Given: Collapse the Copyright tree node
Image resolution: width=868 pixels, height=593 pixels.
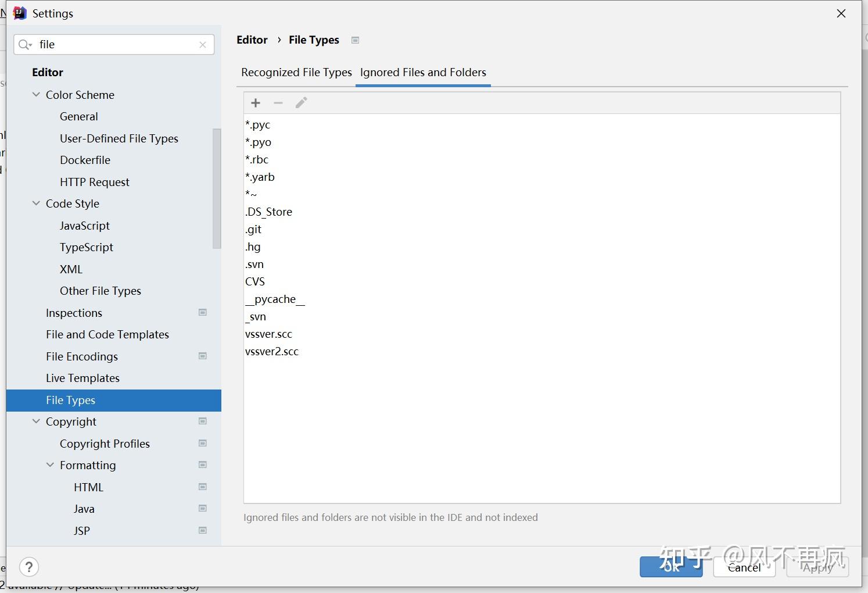Looking at the screenshot, I should click(36, 421).
